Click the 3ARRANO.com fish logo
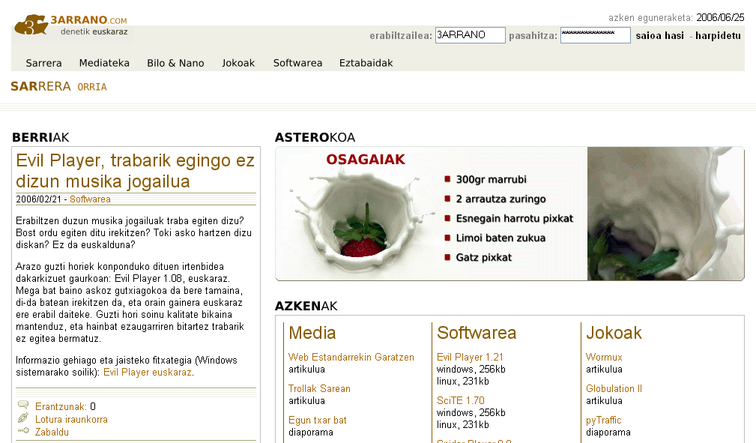Screen dimensions: 756x443 31,25
